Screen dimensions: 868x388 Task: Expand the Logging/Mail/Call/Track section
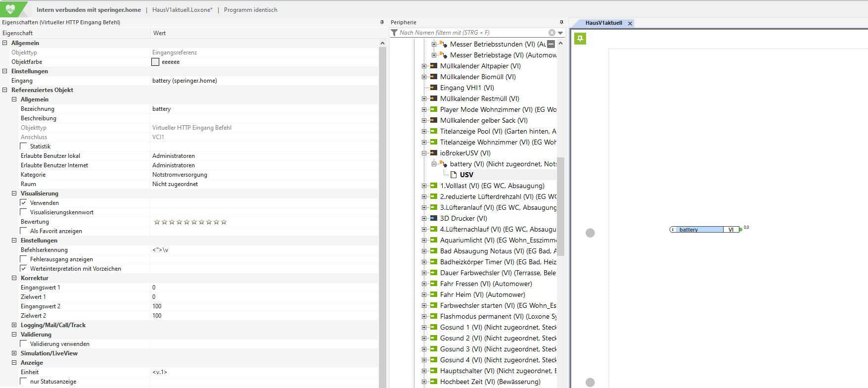click(14, 325)
